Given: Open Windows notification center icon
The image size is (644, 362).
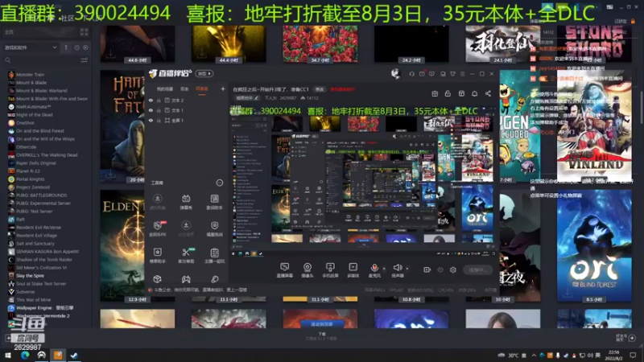Looking at the screenshot, I should pos(633,356).
